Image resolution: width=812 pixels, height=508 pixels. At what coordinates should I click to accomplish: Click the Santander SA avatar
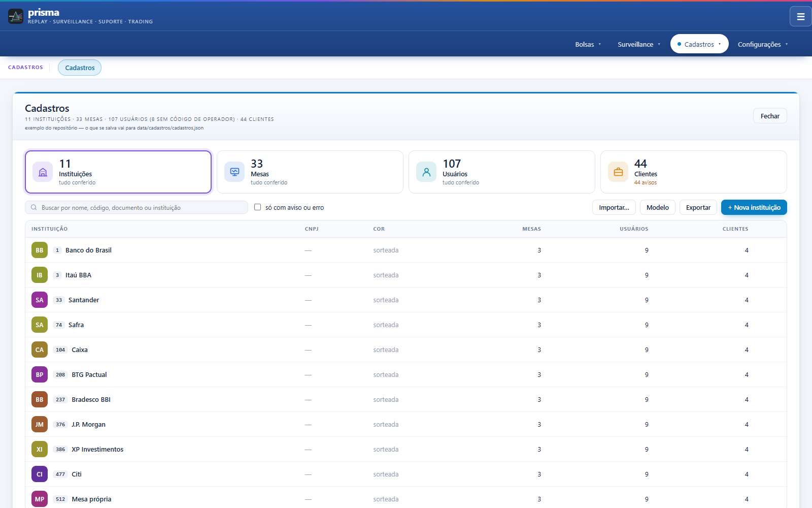point(40,300)
